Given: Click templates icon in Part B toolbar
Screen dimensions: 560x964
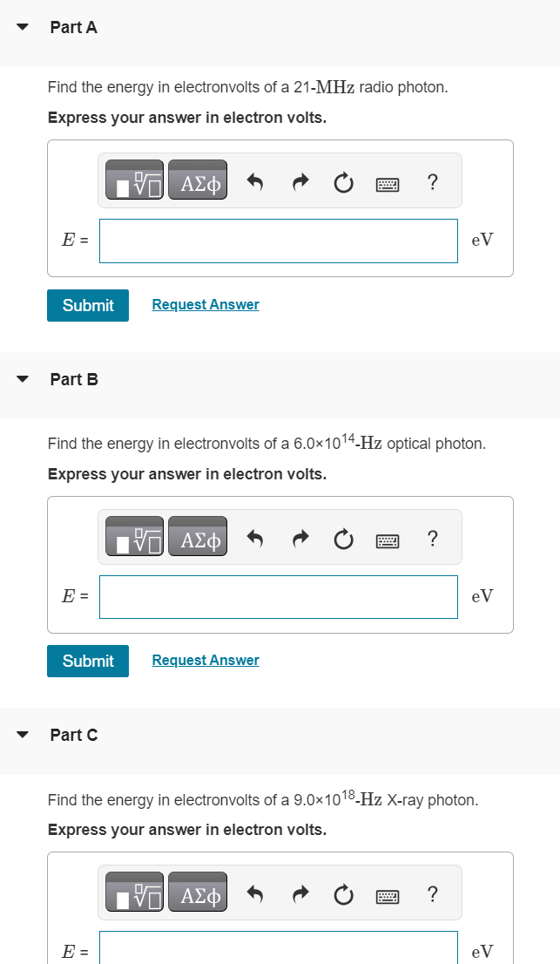Looking at the screenshot, I should click(x=134, y=539).
